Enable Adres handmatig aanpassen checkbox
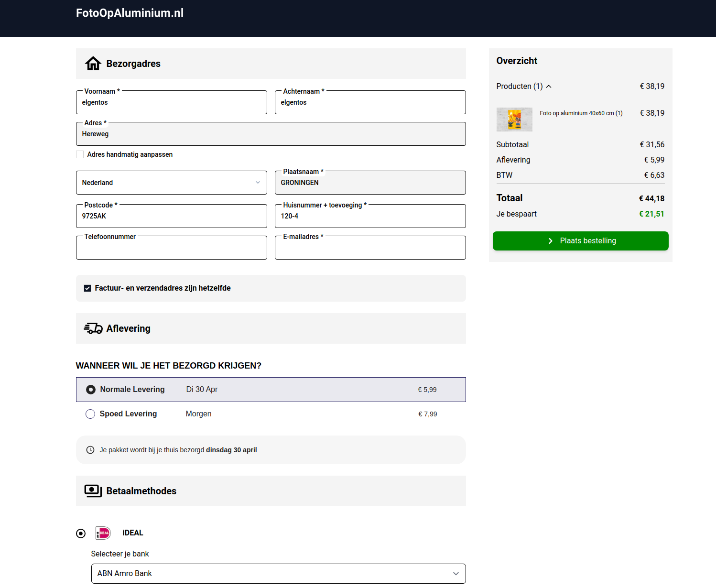The width and height of the screenshot is (716, 588). 80,154
